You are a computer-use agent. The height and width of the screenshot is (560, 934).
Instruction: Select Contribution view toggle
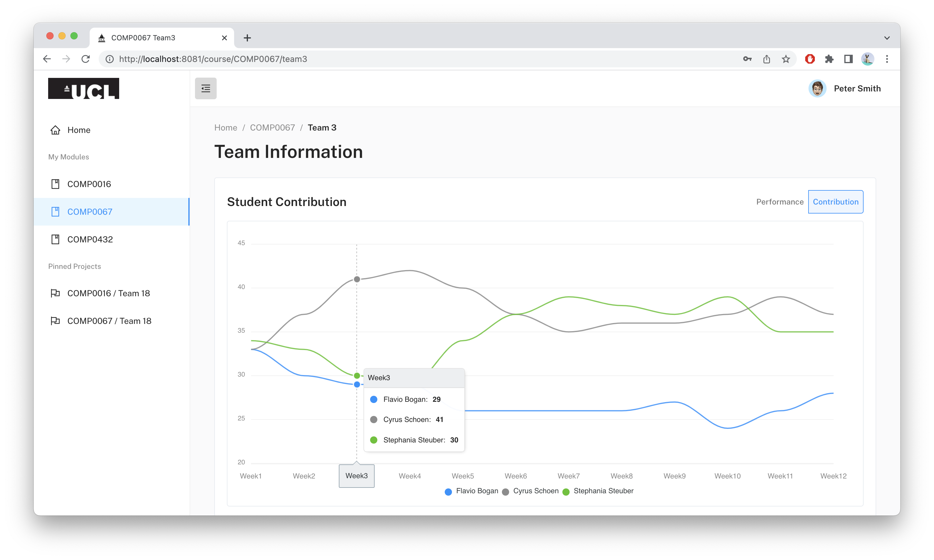click(x=836, y=202)
